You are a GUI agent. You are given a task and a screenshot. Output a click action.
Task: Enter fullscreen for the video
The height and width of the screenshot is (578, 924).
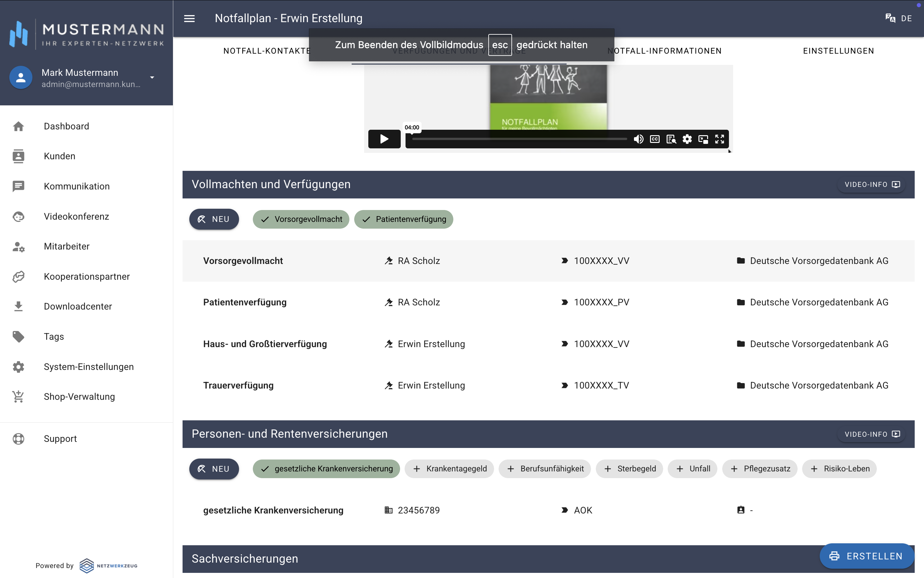click(720, 139)
